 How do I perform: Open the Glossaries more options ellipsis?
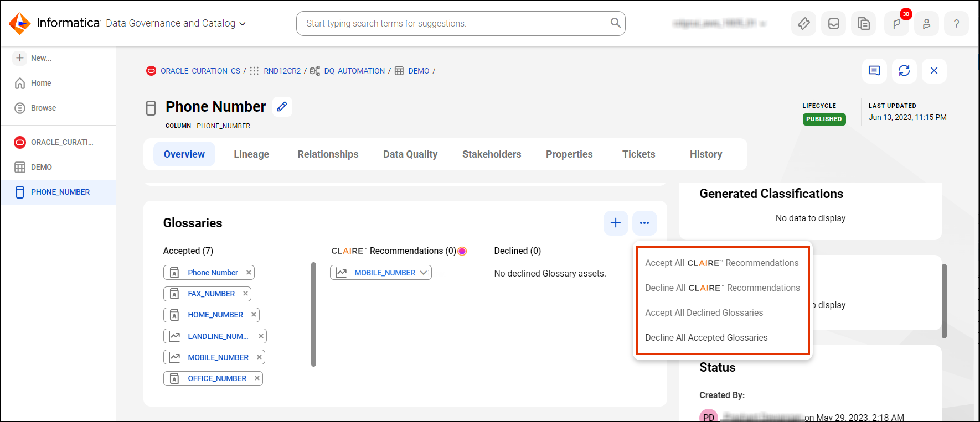click(644, 223)
